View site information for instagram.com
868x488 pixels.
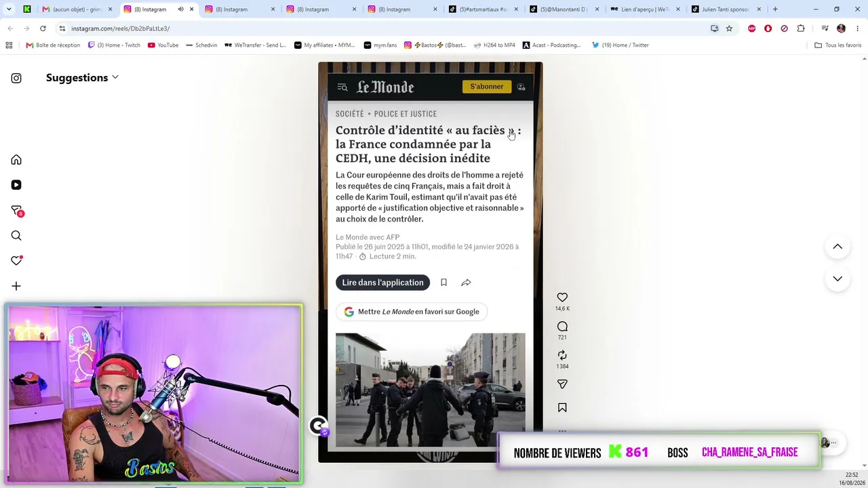(x=62, y=28)
